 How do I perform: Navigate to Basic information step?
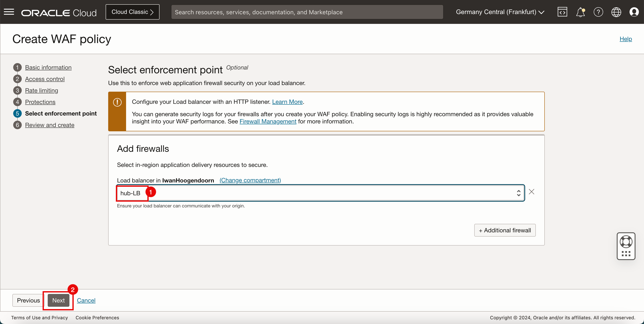pyautogui.click(x=48, y=67)
